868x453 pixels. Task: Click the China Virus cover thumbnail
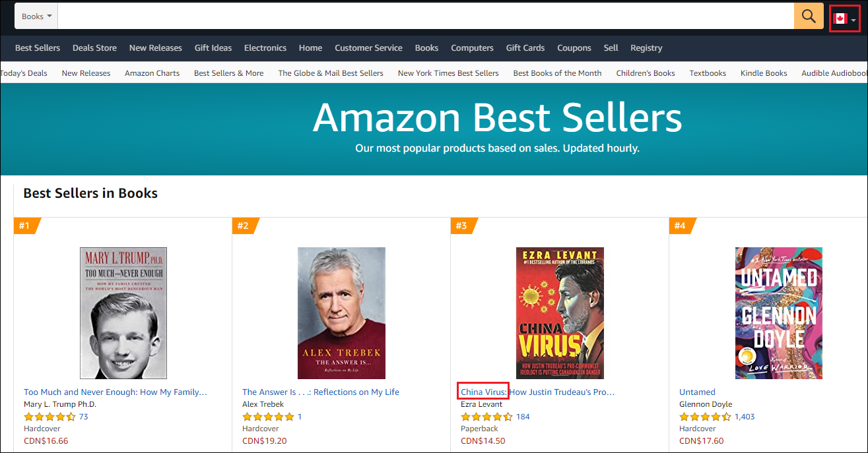point(560,313)
